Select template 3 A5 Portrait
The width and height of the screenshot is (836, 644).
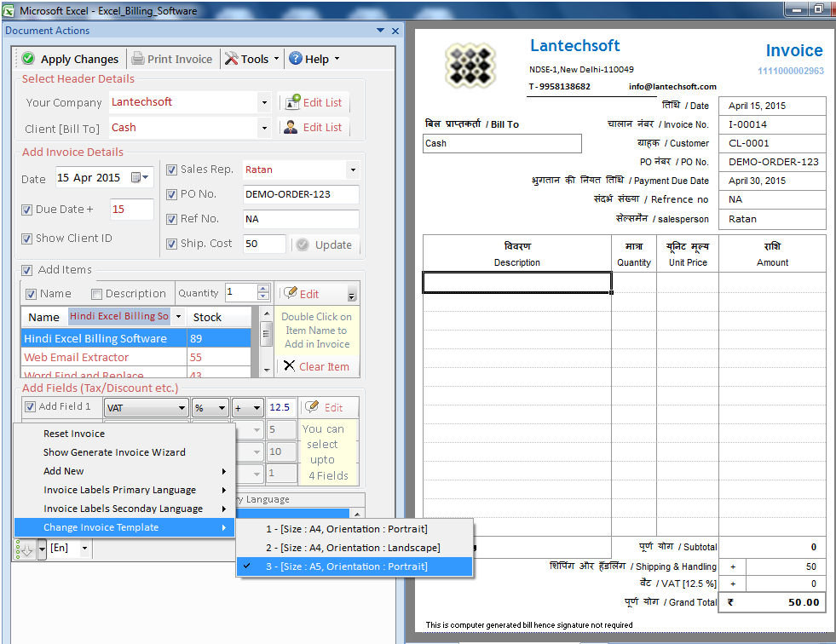point(355,566)
